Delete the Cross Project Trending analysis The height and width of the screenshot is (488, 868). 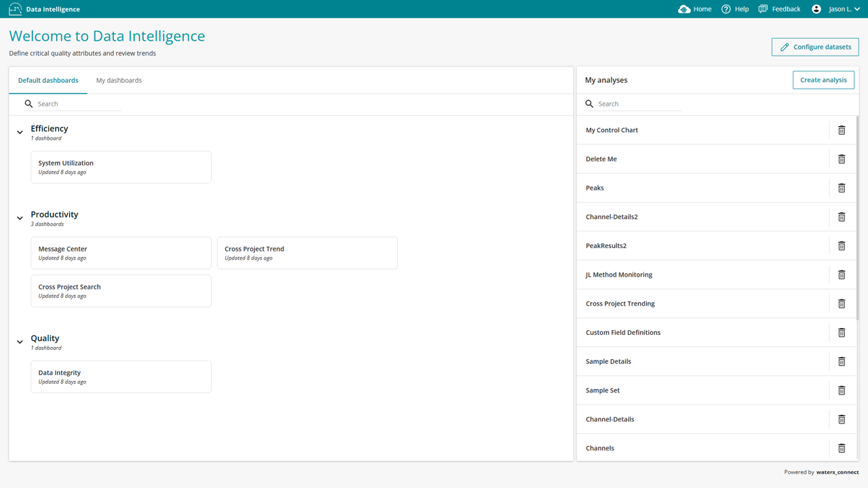tap(842, 304)
